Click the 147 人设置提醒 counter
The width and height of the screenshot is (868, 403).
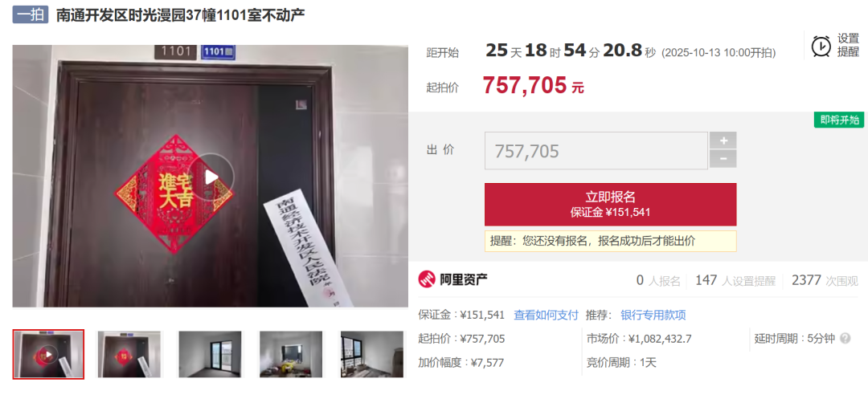pyautogui.click(x=735, y=280)
